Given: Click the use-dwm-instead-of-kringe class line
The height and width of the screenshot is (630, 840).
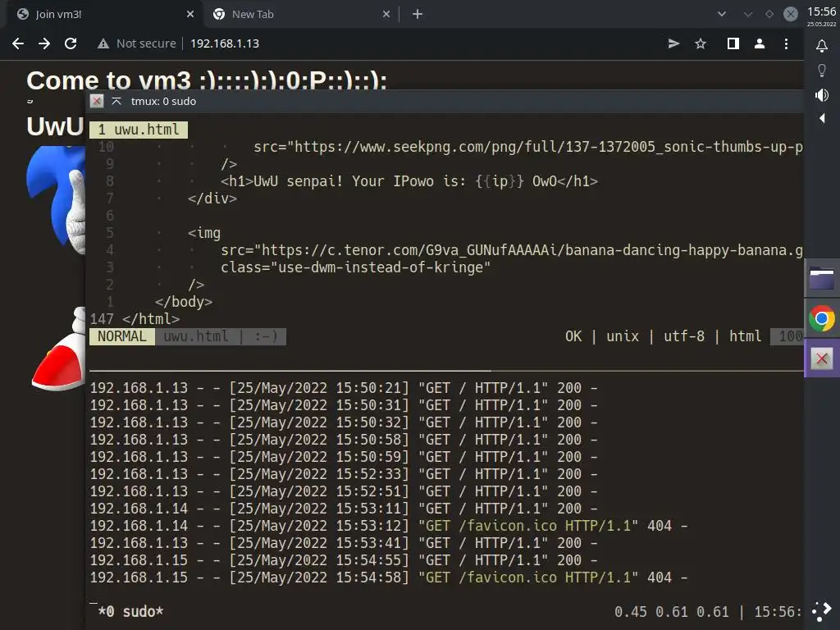Looking at the screenshot, I should (x=355, y=267).
